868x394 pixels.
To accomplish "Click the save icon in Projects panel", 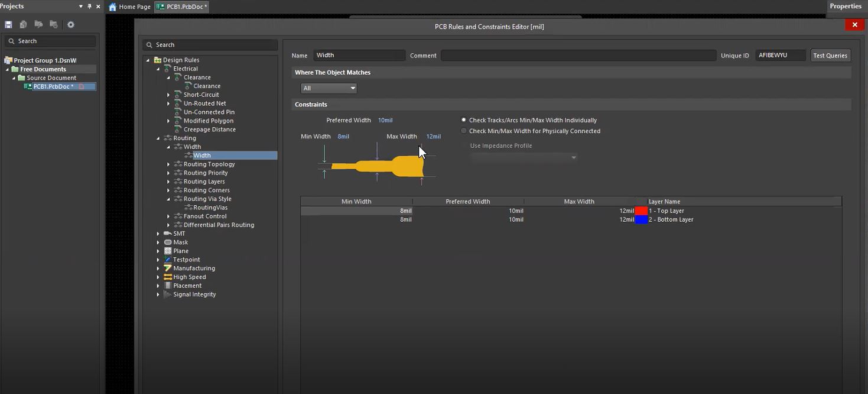I will (x=8, y=25).
